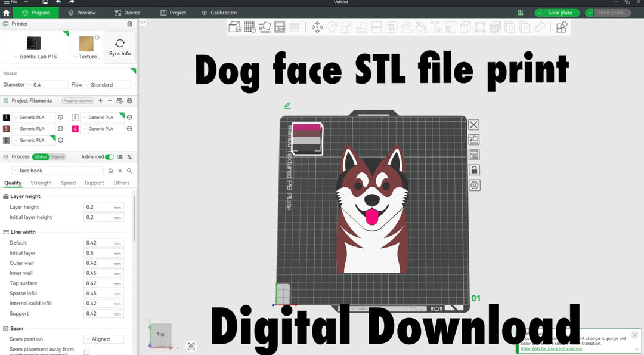Image resolution: width=644 pixels, height=355 pixels.
Task: Open View Wiki for more information link
Action: (x=551, y=349)
